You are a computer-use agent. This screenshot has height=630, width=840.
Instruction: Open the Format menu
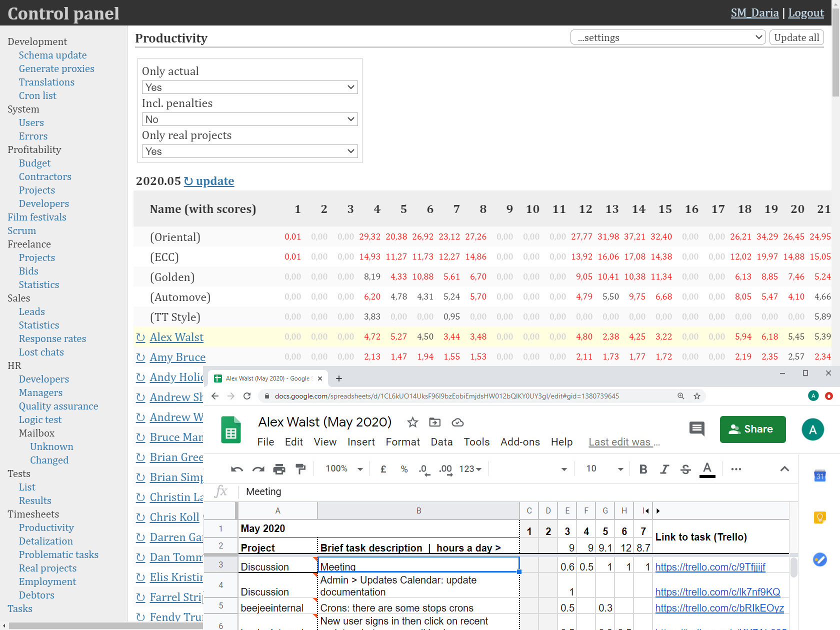pos(402,442)
